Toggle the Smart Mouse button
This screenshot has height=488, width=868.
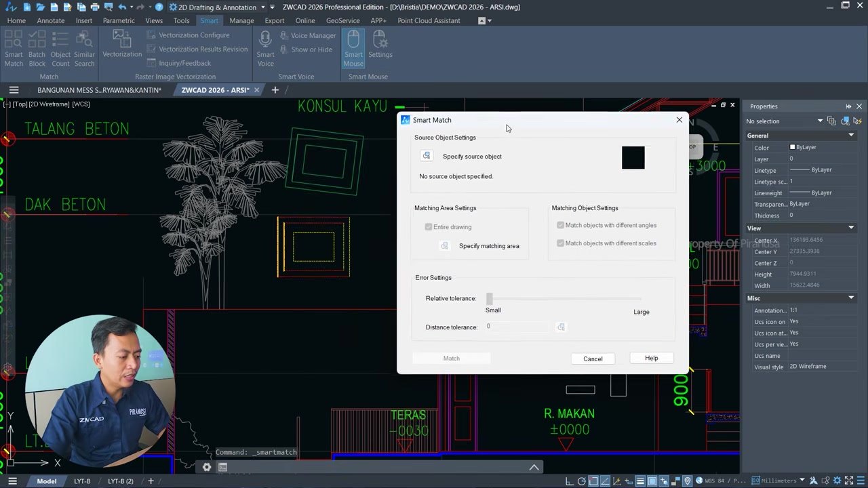tap(353, 49)
